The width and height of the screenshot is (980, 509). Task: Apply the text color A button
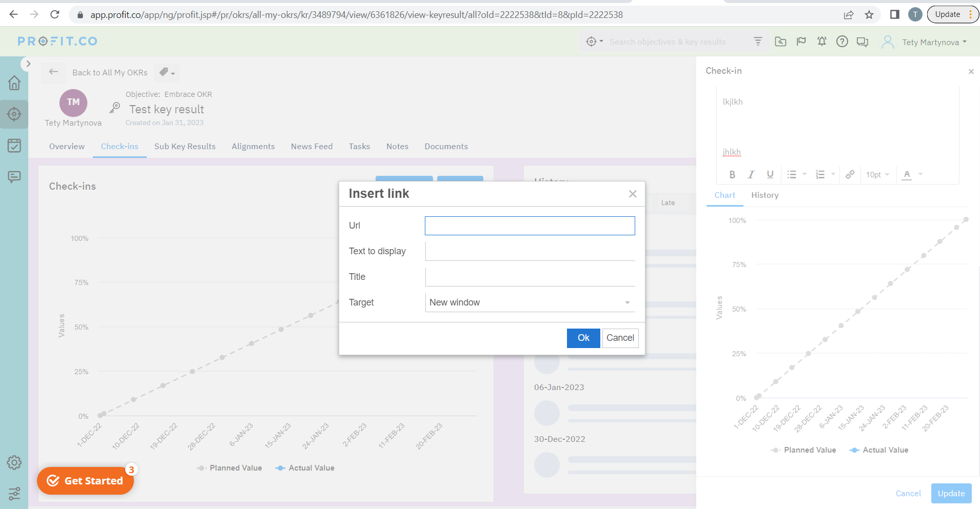[x=907, y=175]
